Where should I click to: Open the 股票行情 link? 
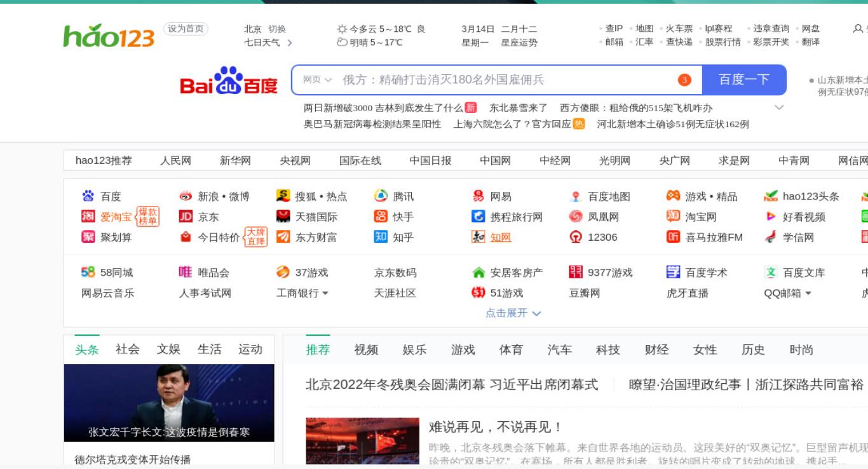(723, 42)
